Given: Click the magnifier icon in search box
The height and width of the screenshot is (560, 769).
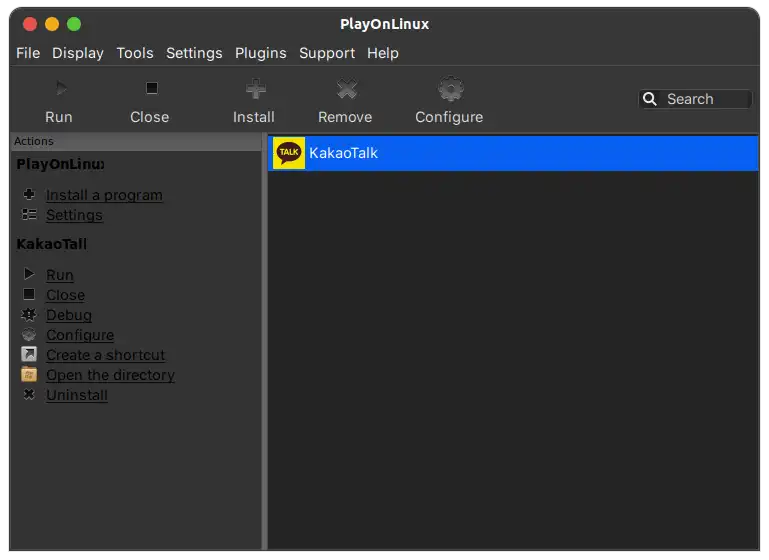Looking at the screenshot, I should tap(650, 99).
